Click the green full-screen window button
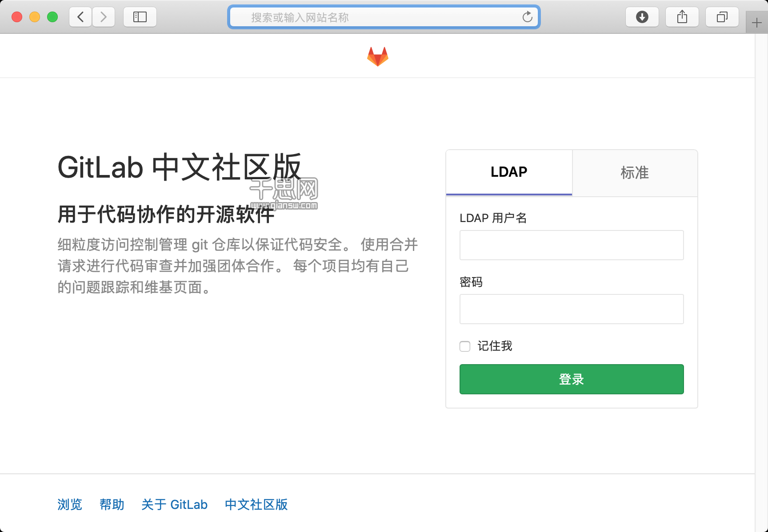The width and height of the screenshot is (768, 532). (52, 17)
